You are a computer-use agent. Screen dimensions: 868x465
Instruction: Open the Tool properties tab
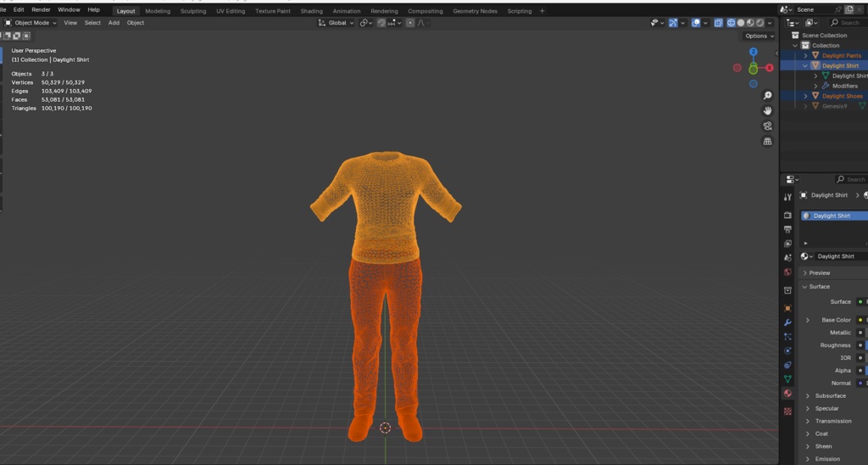[787, 198]
